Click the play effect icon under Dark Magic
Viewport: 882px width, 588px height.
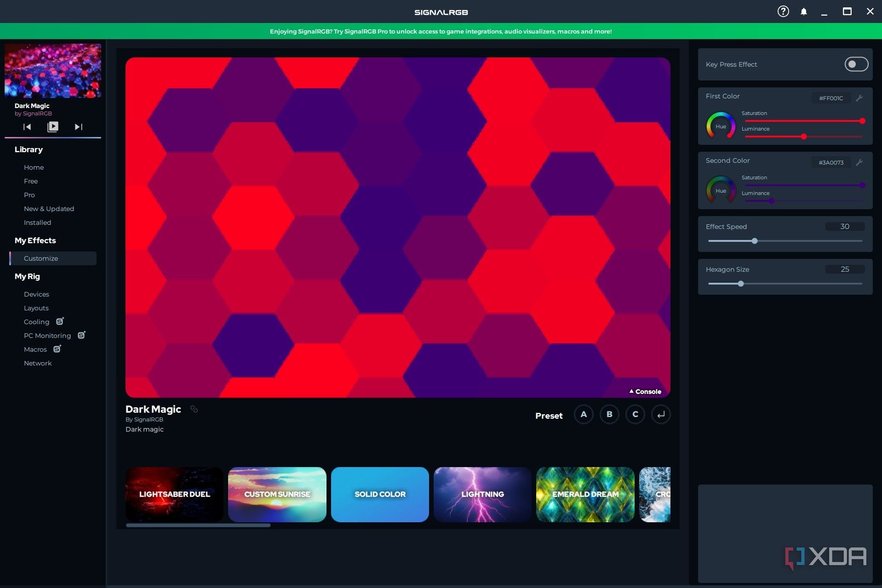coord(53,126)
